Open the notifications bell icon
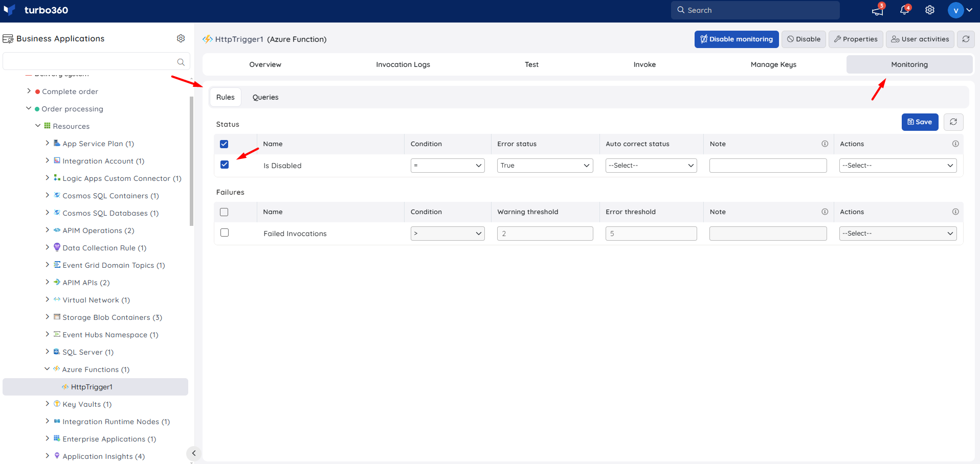The height and width of the screenshot is (464, 980). coord(904,10)
